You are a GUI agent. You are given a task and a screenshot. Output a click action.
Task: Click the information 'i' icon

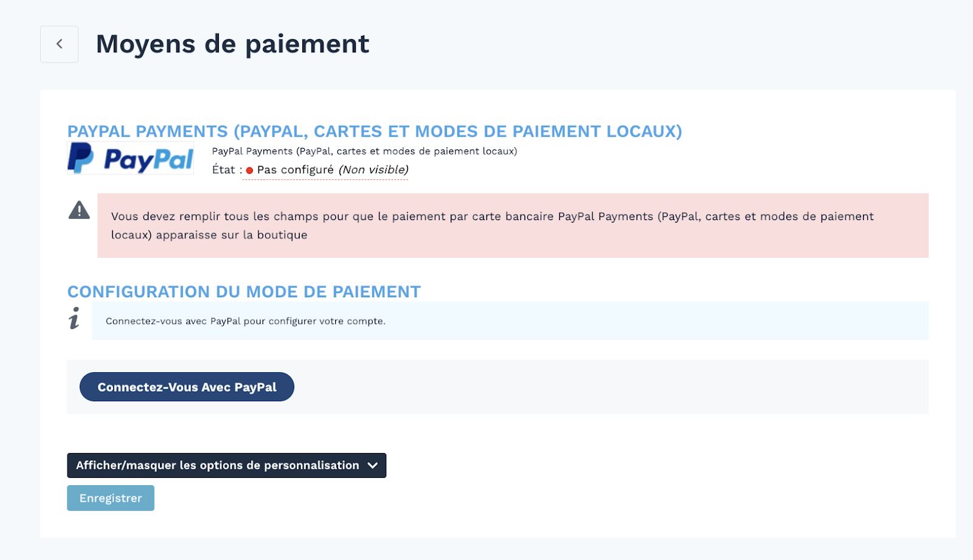tap(74, 318)
